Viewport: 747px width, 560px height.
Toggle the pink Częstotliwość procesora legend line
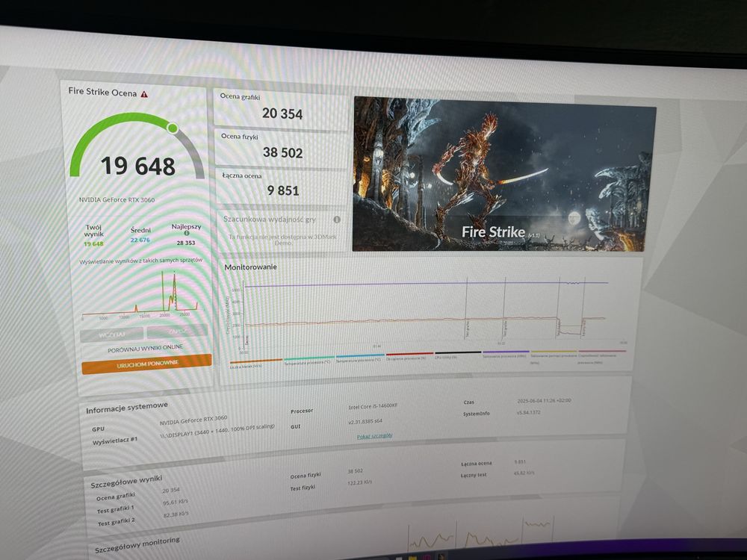click(601, 355)
